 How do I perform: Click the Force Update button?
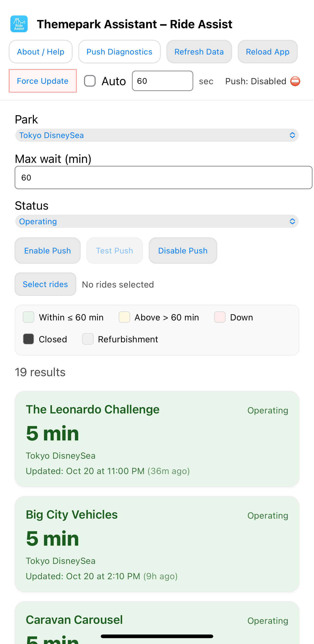43,81
